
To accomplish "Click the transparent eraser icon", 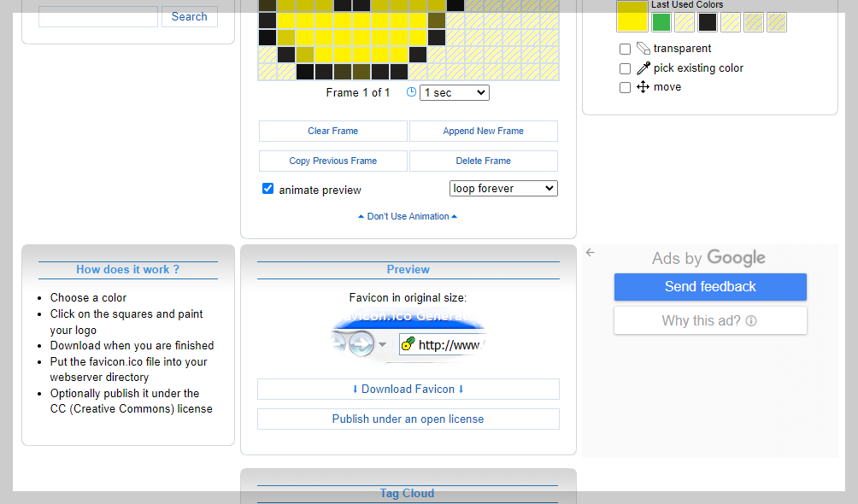I will click(643, 49).
